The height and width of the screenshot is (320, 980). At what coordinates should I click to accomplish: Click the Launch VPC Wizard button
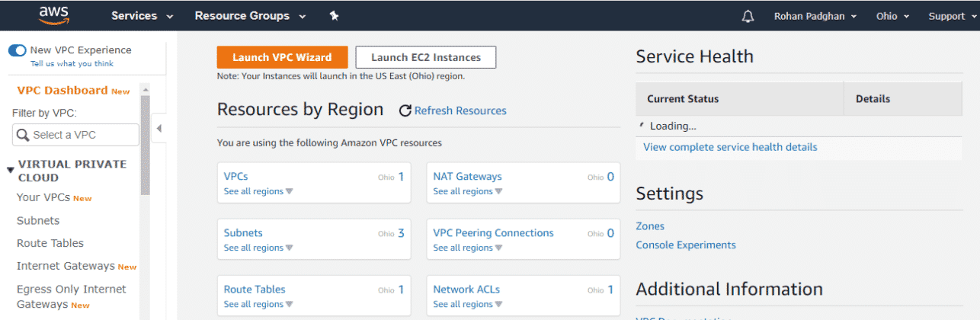point(282,57)
